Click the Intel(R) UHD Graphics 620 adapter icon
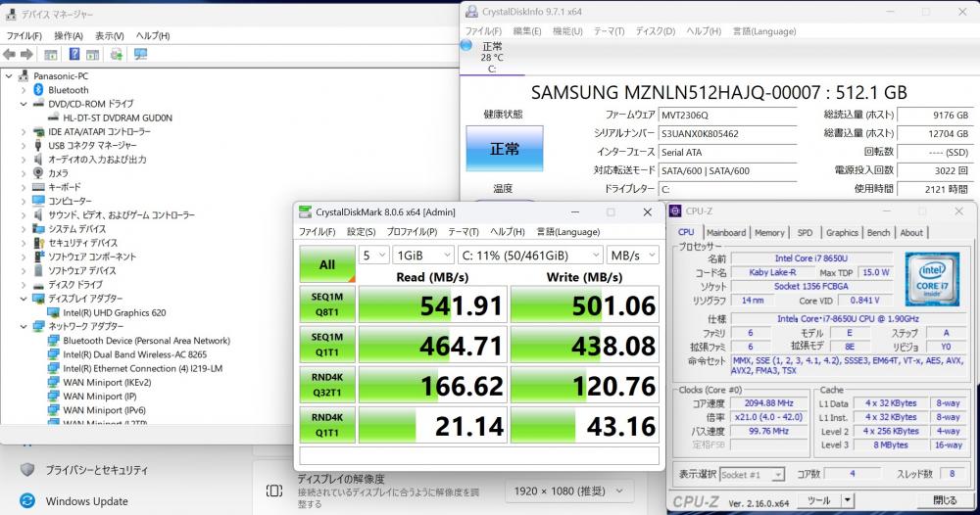 (54, 312)
